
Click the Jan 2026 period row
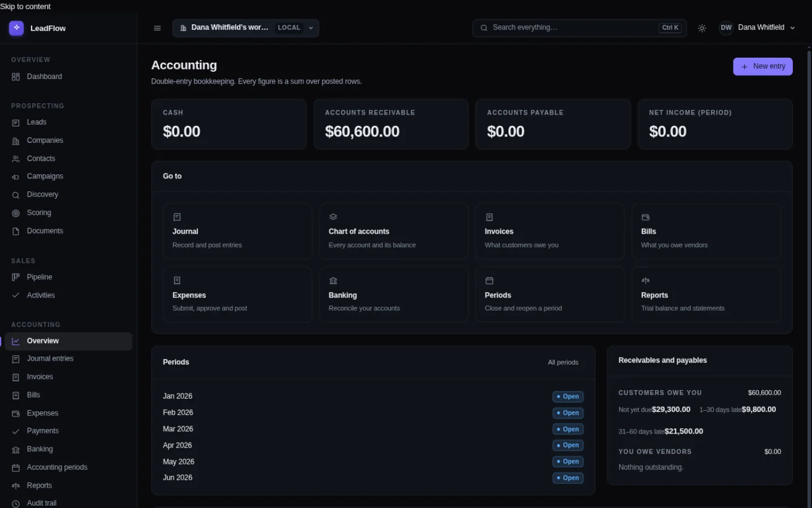tap(373, 396)
